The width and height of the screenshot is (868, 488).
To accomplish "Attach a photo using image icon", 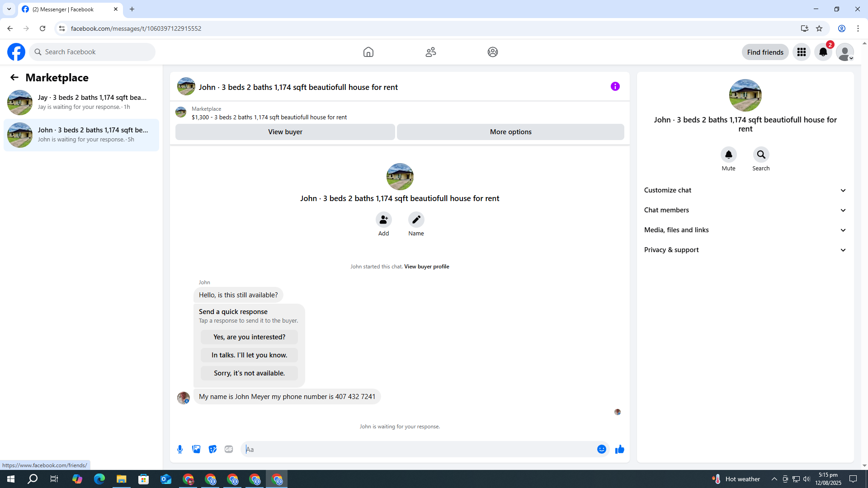I will (196, 449).
